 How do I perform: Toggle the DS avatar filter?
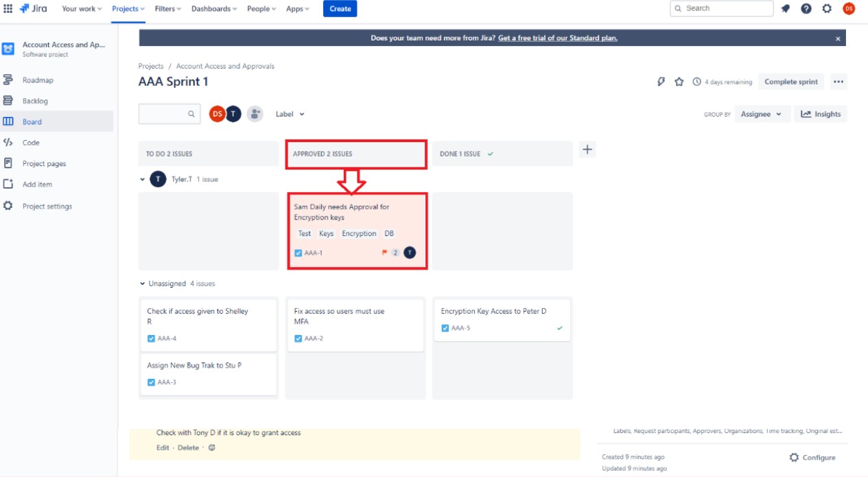[217, 114]
